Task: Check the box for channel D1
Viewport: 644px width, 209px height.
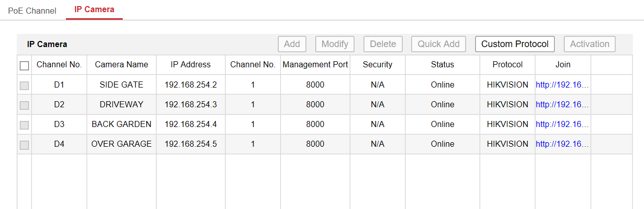Action: coord(24,86)
